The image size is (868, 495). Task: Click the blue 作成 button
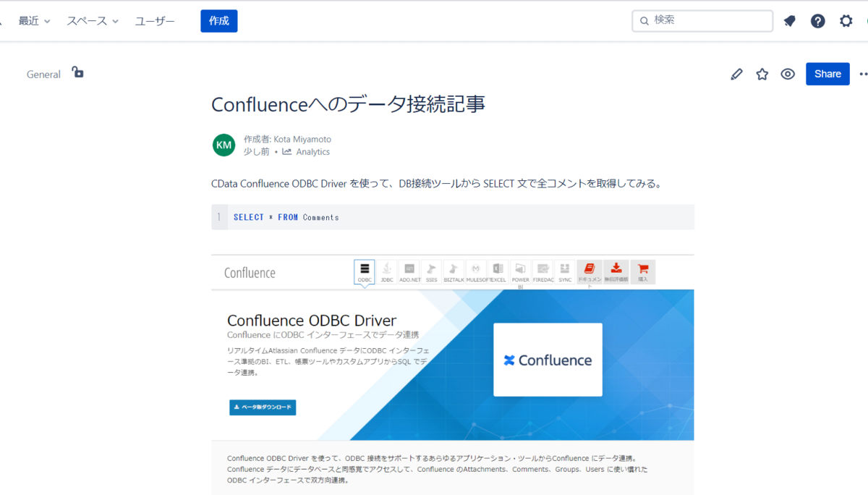click(219, 21)
